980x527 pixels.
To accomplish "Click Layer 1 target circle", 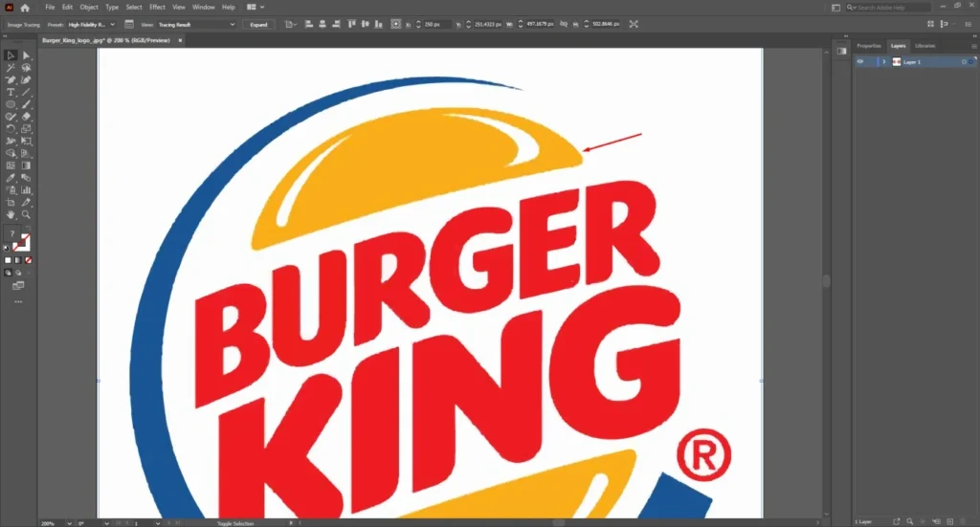I will (x=964, y=62).
